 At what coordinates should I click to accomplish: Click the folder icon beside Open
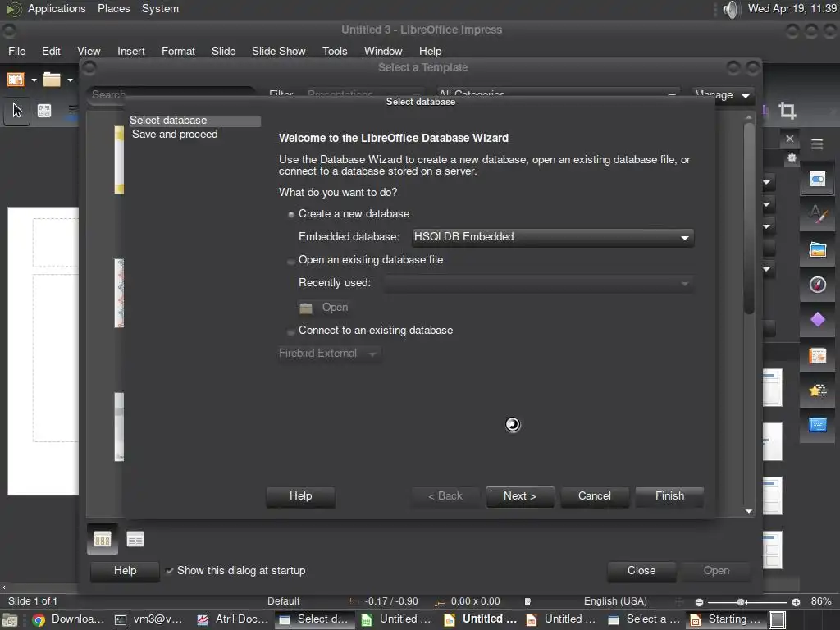click(x=306, y=308)
